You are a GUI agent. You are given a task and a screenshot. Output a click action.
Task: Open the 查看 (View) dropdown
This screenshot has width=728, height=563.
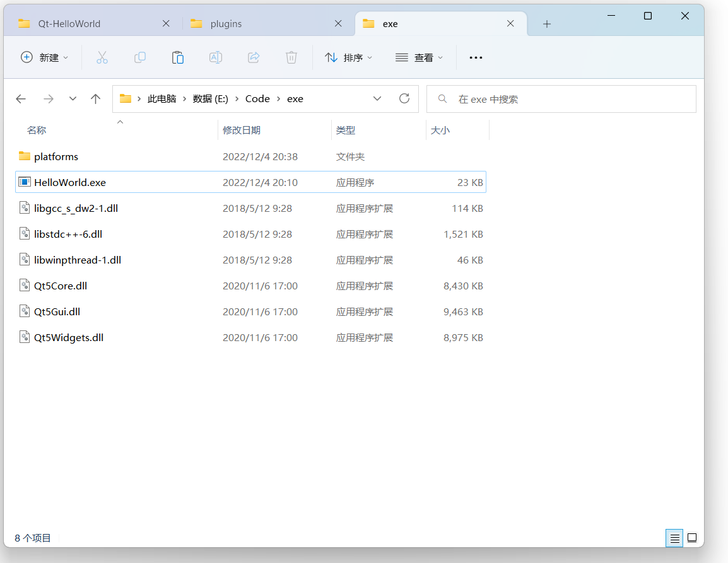[x=420, y=57]
